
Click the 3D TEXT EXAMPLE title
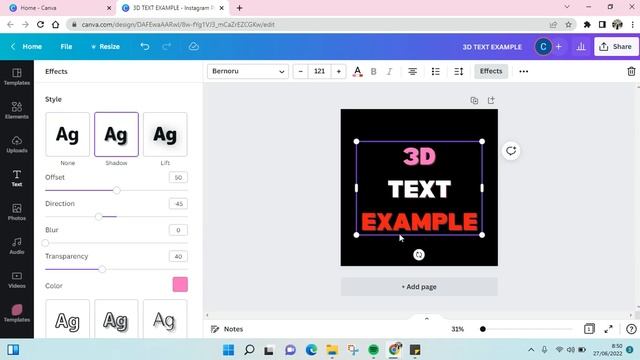click(x=492, y=47)
